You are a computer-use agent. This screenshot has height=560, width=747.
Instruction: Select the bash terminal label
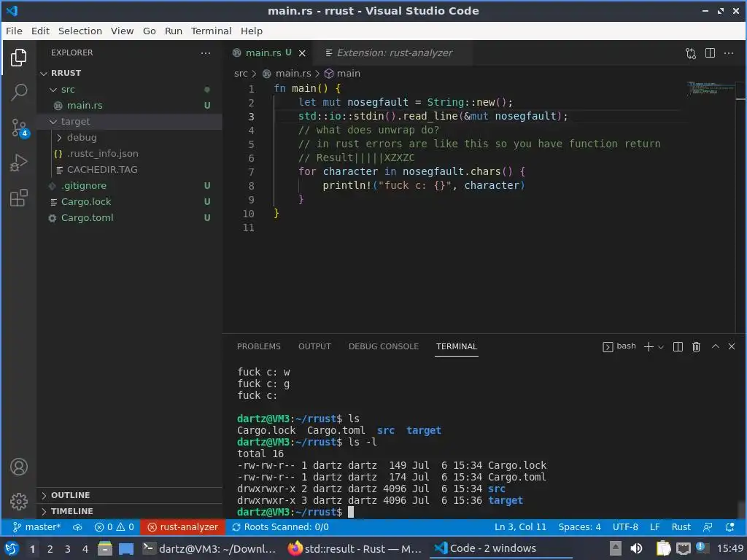tap(619, 346)
